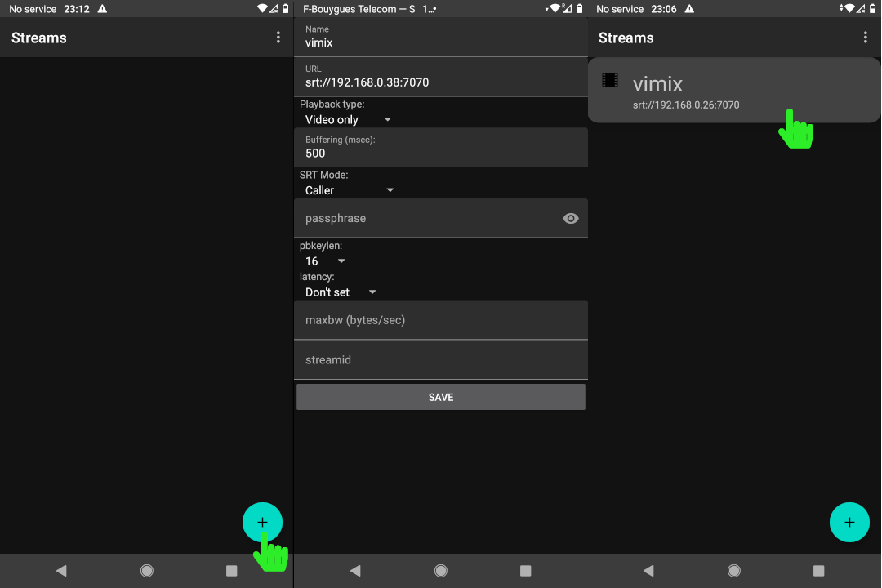
Task: Open the overflow menu on the right Streams screen
Action: pos(866,38)
